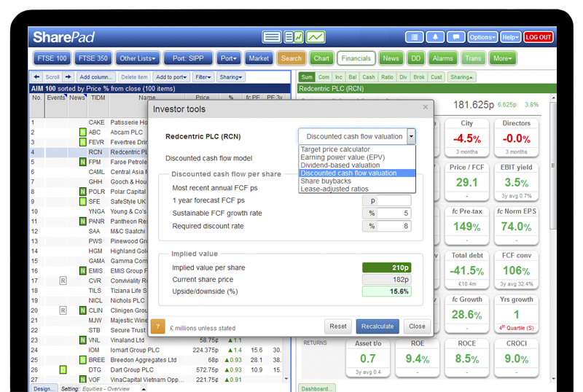Open the valuation model dropdown arrow

click(411, 136)
